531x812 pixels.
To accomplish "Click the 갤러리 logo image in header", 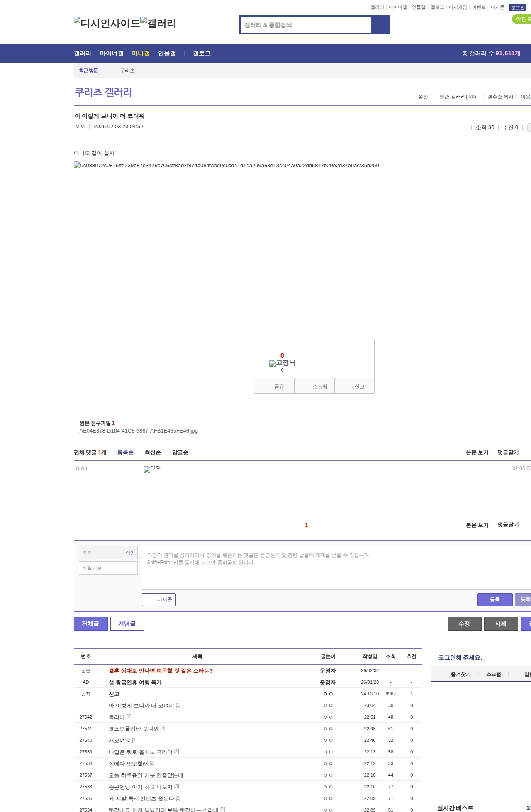I will point(158,23).
